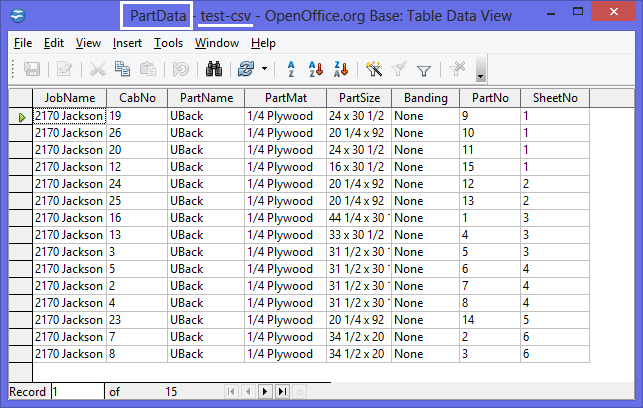
Task: Open the Insert menu
Action: (x=127, y=43)
